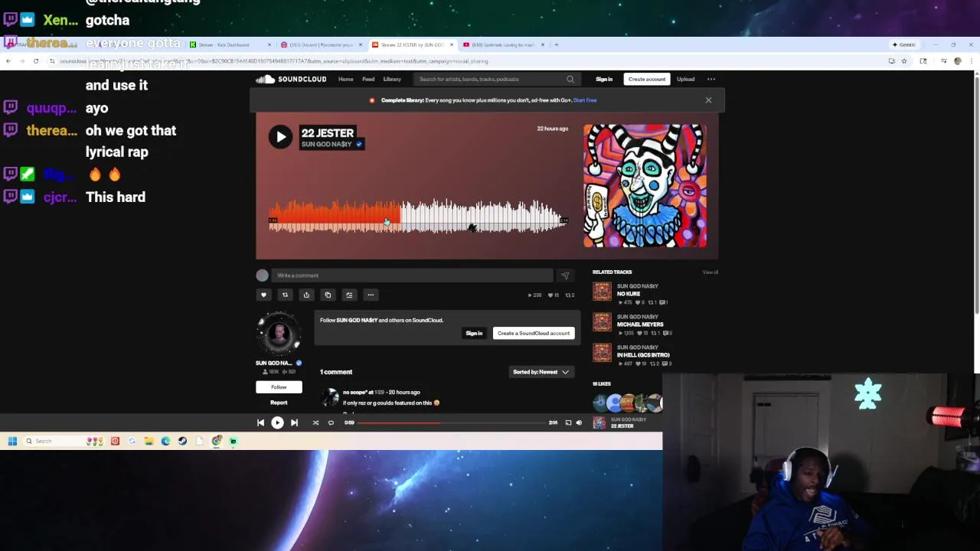Viewport: 980px width, 551px height.
Task: Skip to next track in bottom player
Action: [x=294, y=422]
